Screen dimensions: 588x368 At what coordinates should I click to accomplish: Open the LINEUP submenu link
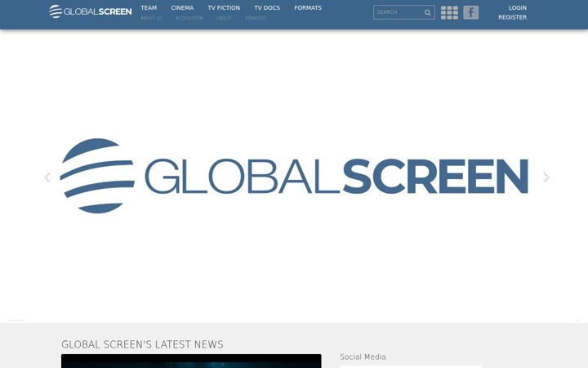224,18
